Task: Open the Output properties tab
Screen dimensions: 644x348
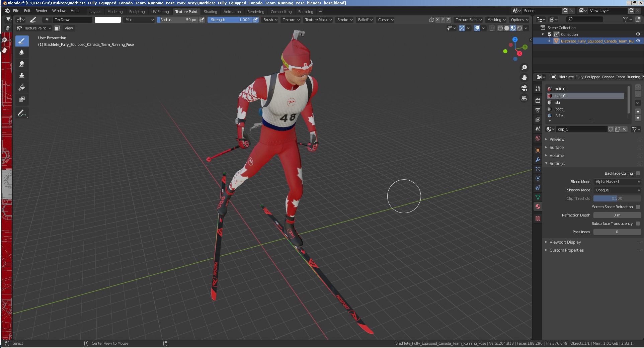Action: [x=538, y=110]
